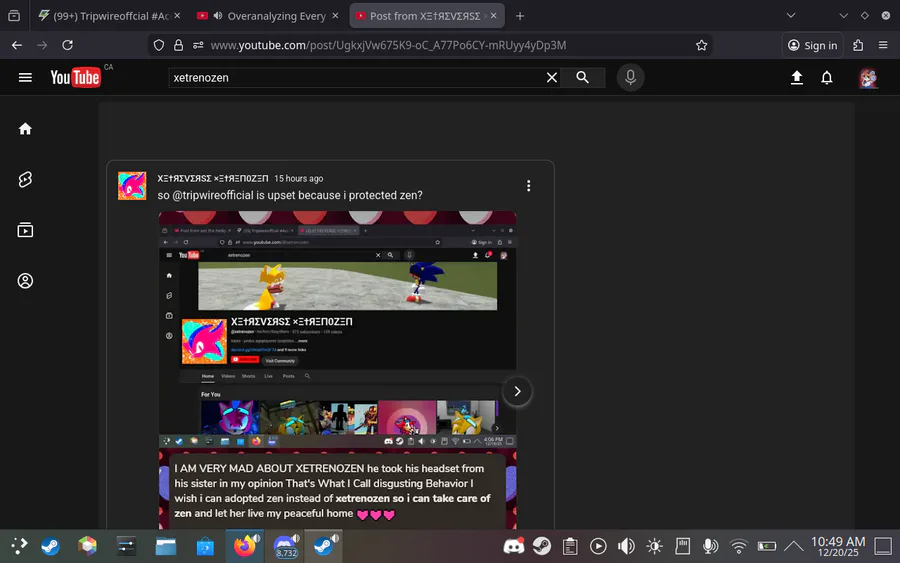The width and height of the screenshot is (900, 563).
Task: Open the ΧΞ†ЯΞVΣЯSΣ channel name link
Action: (212, 178)
